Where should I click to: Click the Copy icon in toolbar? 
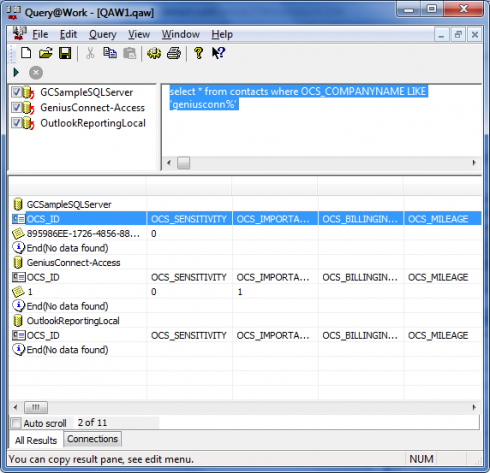point(110,53)
